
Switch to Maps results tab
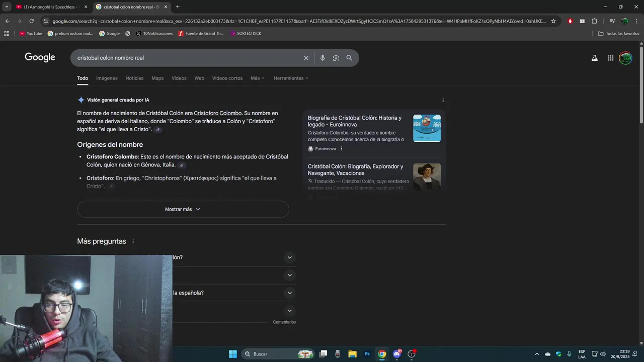tap(157, 78)
